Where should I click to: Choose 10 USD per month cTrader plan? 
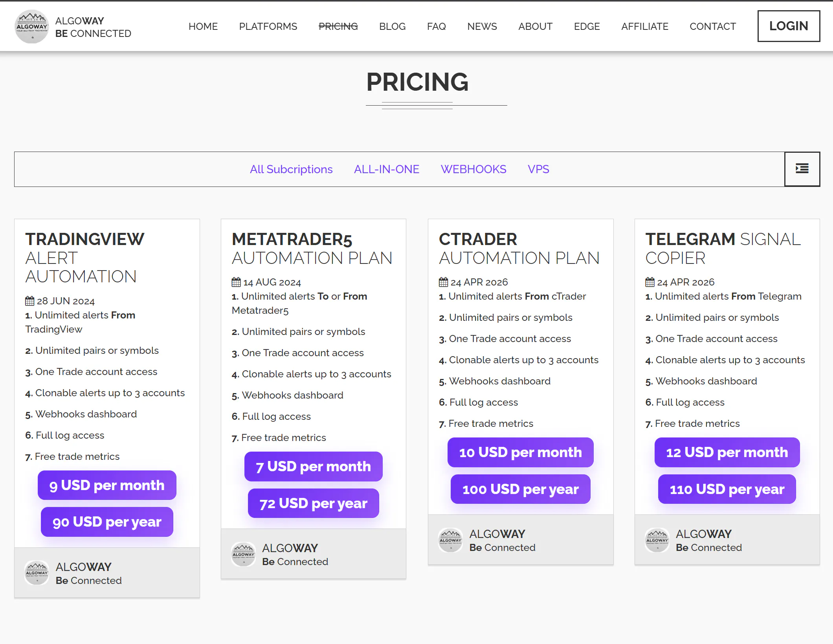tap(521, 452)
